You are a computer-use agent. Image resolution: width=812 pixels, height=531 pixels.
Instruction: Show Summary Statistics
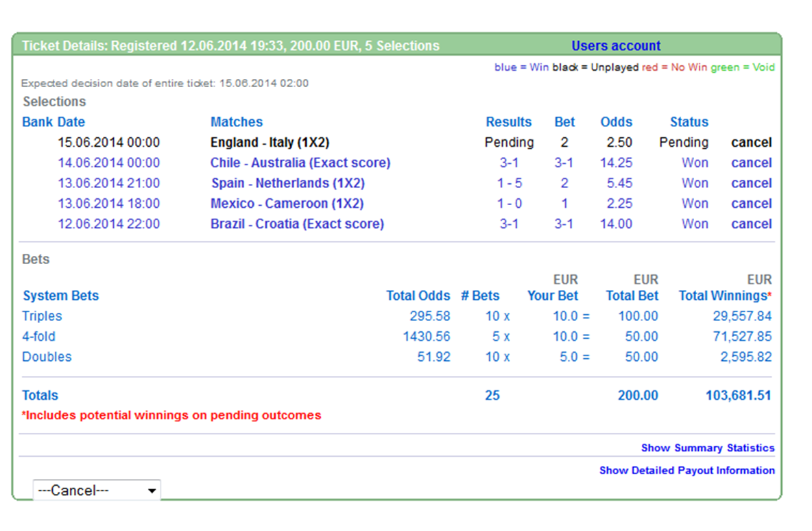(x=707, y=448)
